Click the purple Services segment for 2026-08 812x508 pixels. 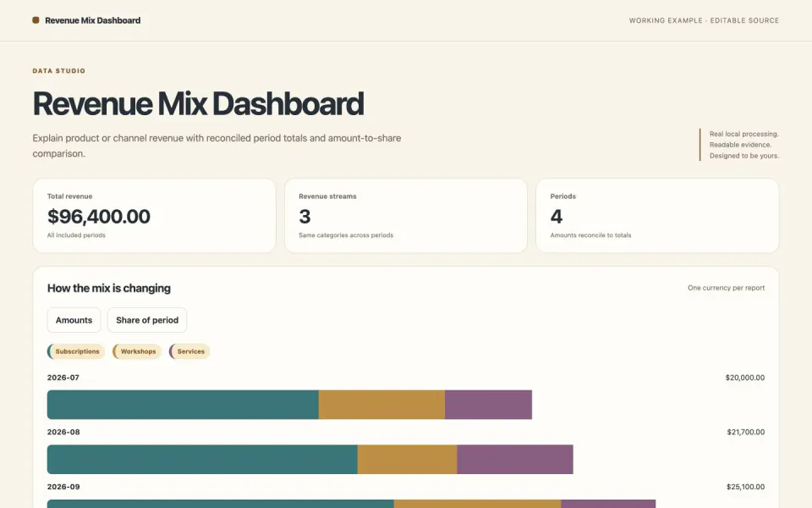pyautogui.click(x=515, y=459)
